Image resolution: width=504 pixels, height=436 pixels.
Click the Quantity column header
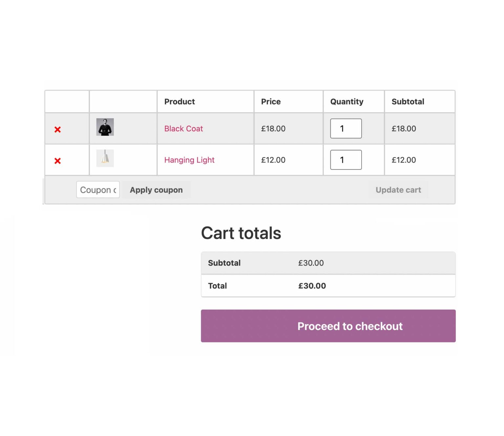(x=346, y=101)
